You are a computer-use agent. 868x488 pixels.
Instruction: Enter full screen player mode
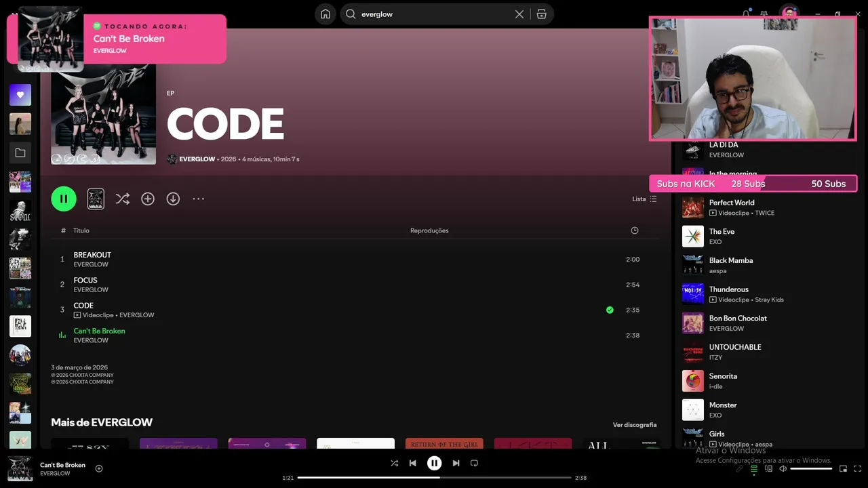click(x=858, y=468)
